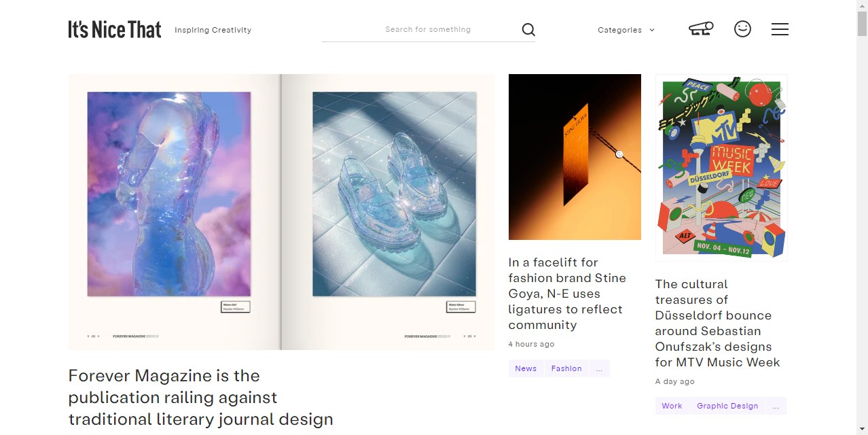The image size is (868, 435).
Task: Open Sebastian Onufszak MTV Music Week headline
Action: (x=717, y=323)
